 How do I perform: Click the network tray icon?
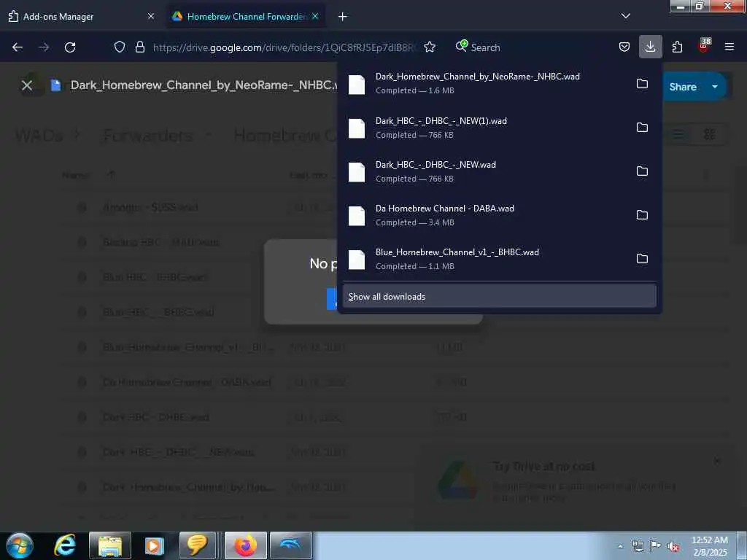click(x=638, y=546)
